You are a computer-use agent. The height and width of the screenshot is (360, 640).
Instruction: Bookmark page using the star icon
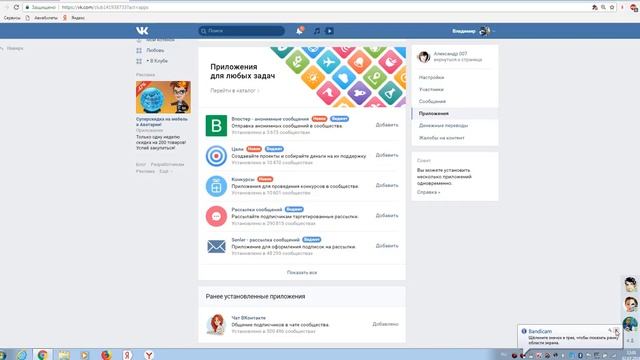[612, 7]
